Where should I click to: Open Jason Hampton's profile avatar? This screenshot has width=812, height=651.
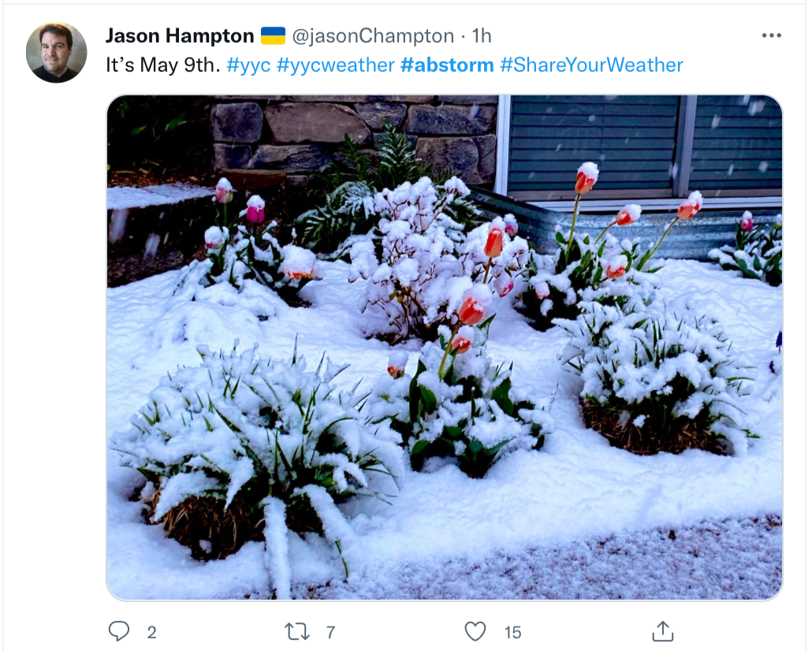click(x=57, y=52)
